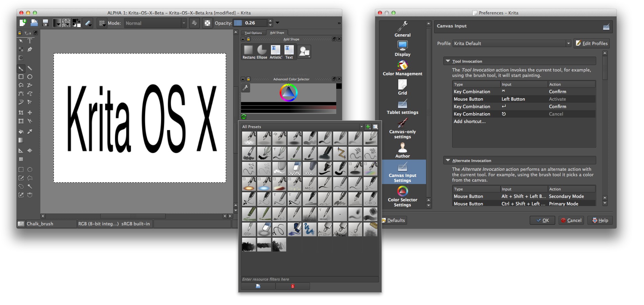Lock the Advanced Color Selector docker
The width and height of the screenshot is (644, 305).
248,79
